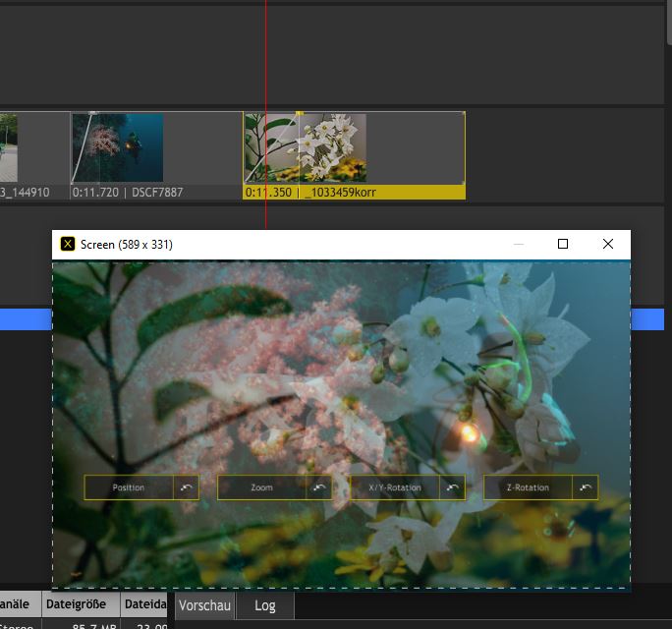The width and height of the screenshot is (672, 629).
Task: Click the Screen window app logo icon
Action: tap(68, 245)
